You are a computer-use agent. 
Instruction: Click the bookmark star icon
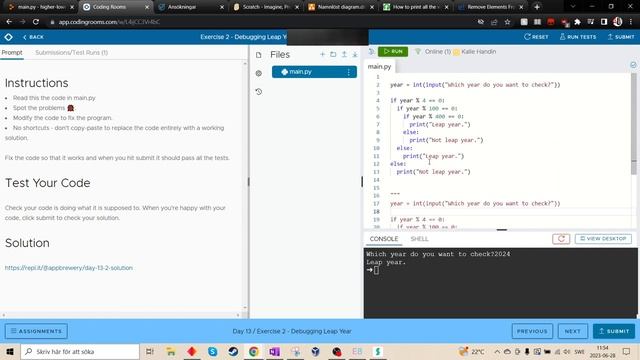point(507,22)
